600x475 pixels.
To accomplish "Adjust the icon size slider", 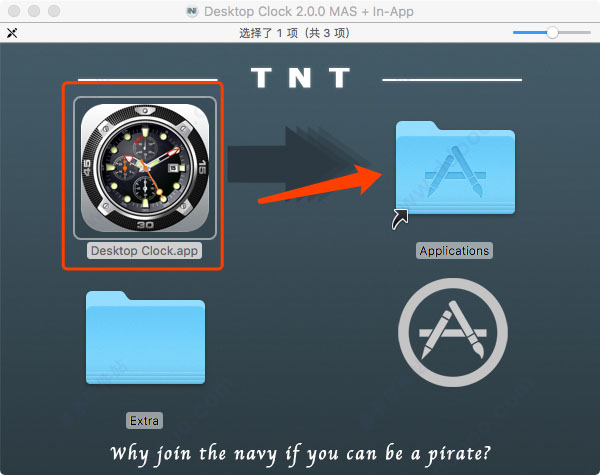I will coord(552,33).
